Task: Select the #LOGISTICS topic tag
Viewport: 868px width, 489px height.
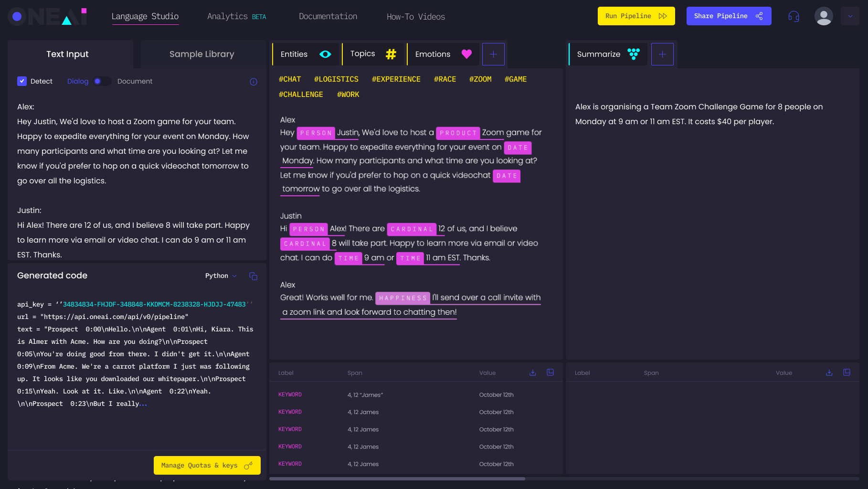Action: (x=336, y=79)
